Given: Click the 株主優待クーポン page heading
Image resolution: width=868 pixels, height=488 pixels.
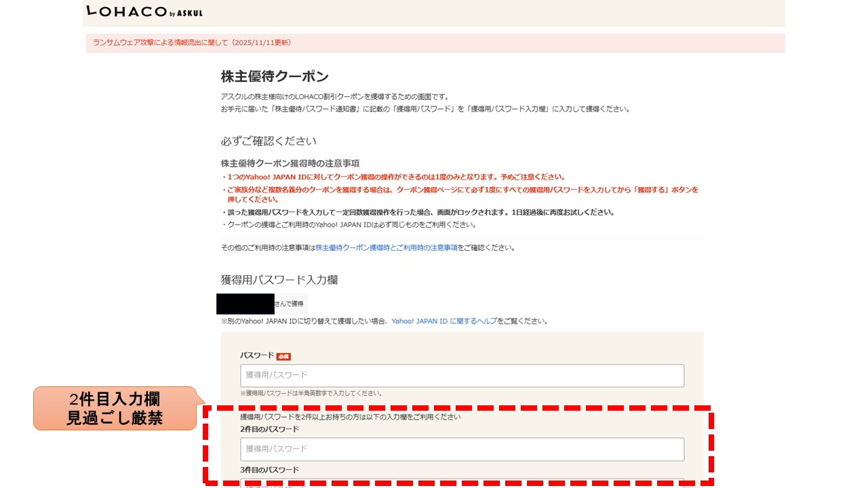Looking at the screenshot, I should (275, 77).
